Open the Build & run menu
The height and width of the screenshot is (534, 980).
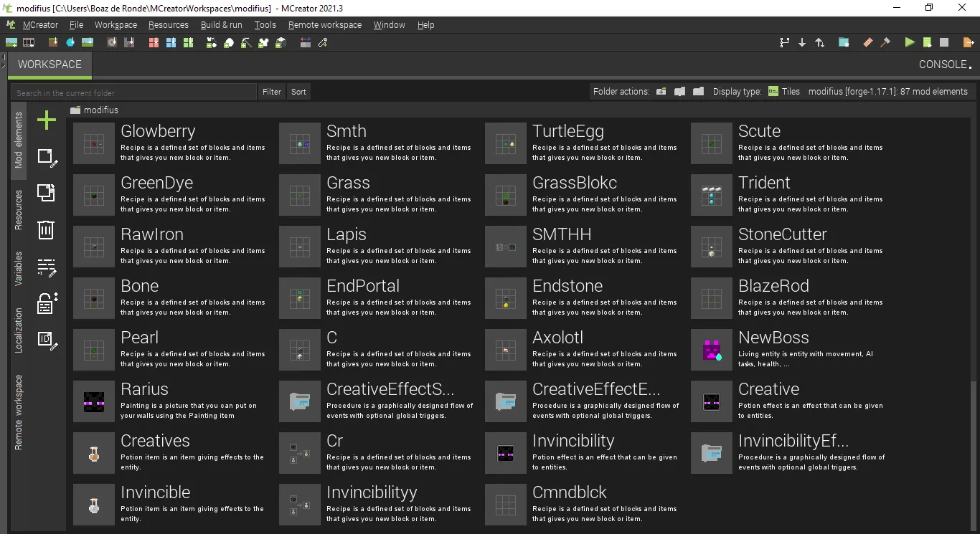tap(222, 24)
